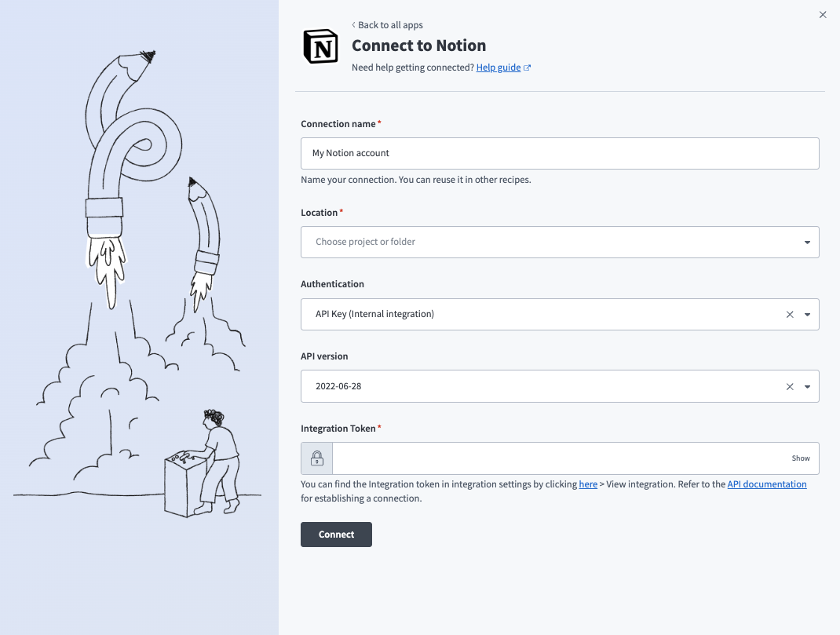The image size is (840, 635).
Task: Click the Notion logo icon
Action: (320, 47)
